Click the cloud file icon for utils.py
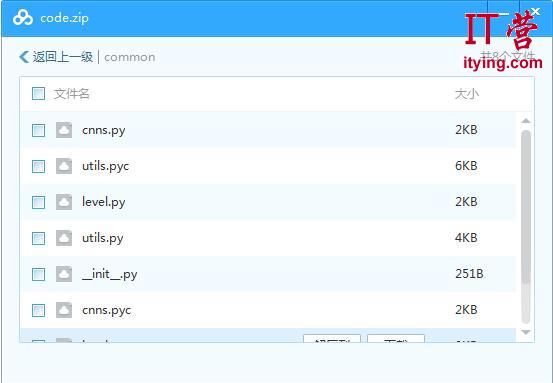Image resolution: width=553 pixels, height=383 pixels. click(64, 238)
